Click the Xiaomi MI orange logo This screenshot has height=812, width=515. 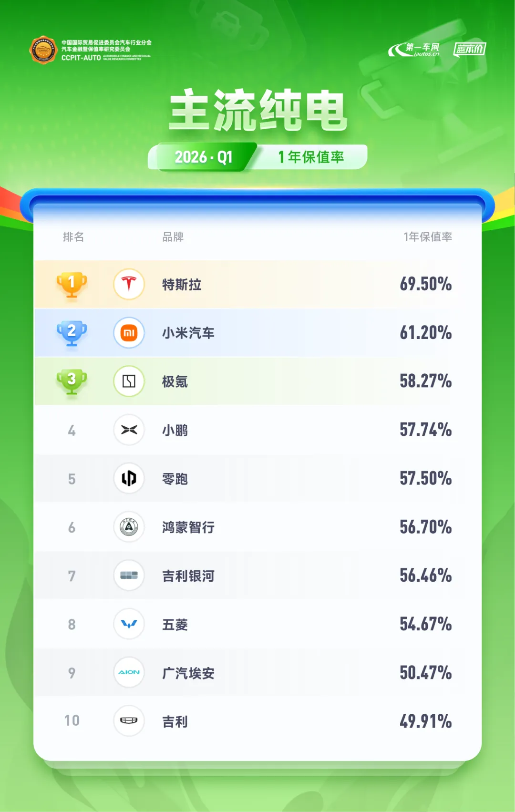(129, 333)
